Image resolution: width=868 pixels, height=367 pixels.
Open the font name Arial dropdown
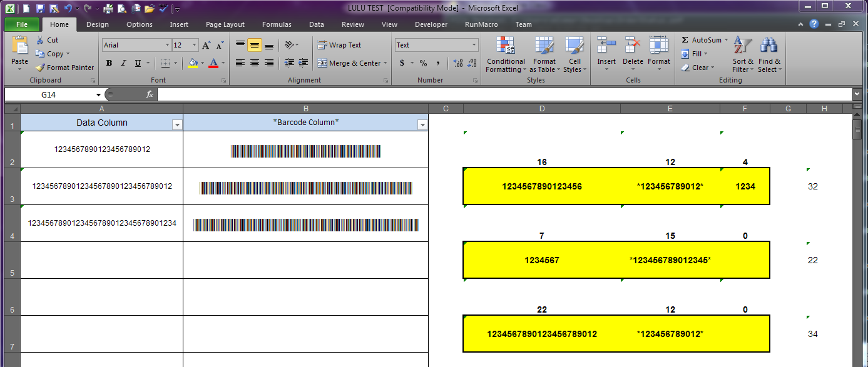(x=168, y=45)
